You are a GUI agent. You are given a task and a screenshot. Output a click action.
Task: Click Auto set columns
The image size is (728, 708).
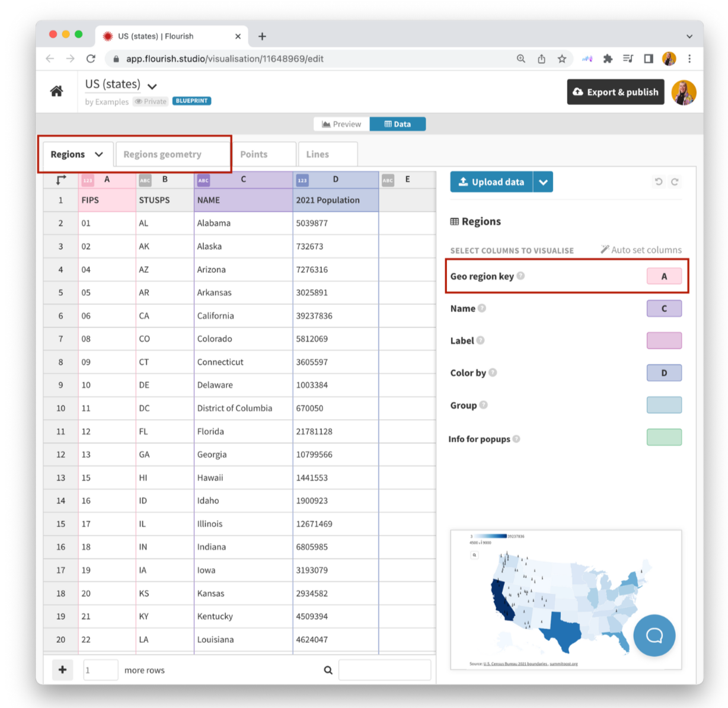(x=641, y=250)
